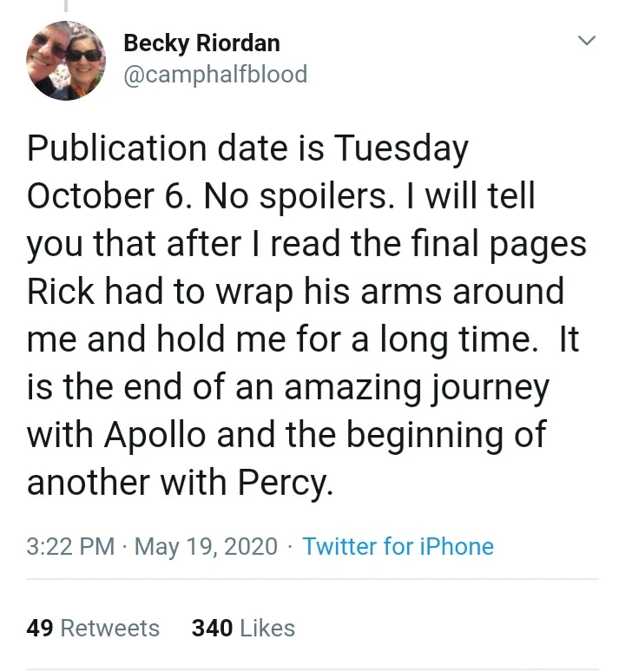The height and width of the screenshot is (672, 625).
Task: Click the word Likes
Action: [267, 628]
